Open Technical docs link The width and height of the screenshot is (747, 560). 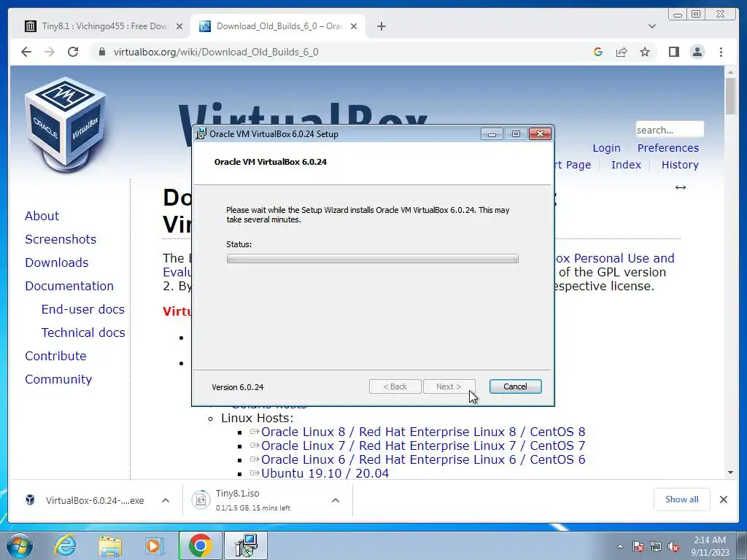tap(83, 332)
